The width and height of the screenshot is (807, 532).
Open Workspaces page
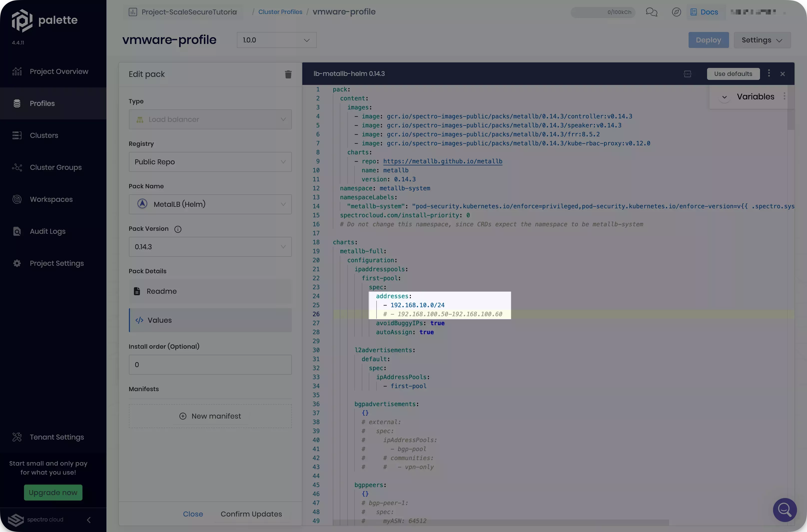(53, 199)
